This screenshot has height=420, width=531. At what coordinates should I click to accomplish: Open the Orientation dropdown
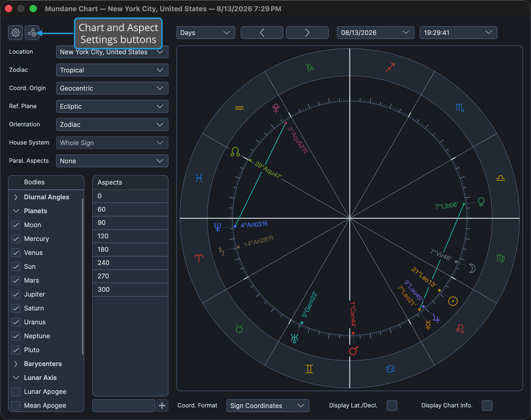(x=112, y=125)
